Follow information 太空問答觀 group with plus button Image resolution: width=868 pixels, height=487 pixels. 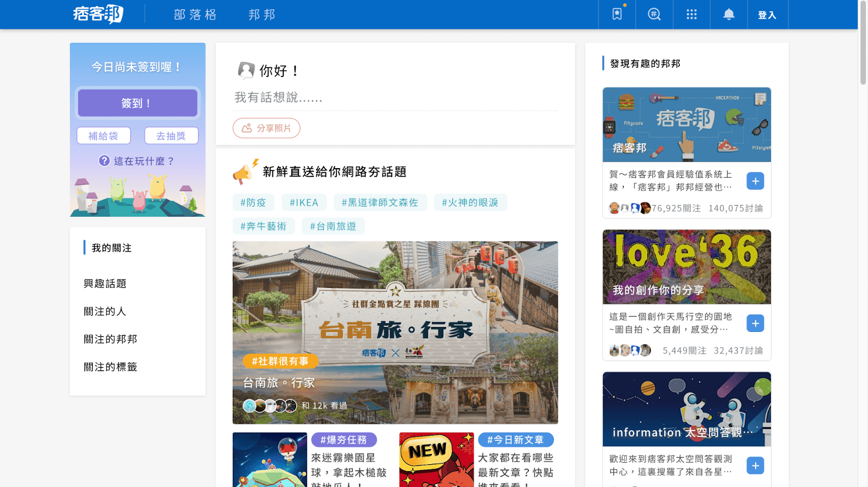(x=755, y=465)
